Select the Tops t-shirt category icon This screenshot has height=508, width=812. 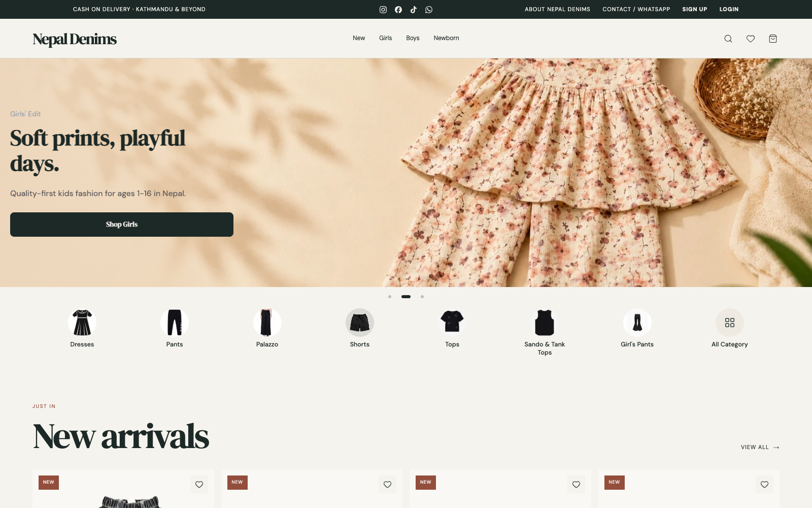coord(452,323)
